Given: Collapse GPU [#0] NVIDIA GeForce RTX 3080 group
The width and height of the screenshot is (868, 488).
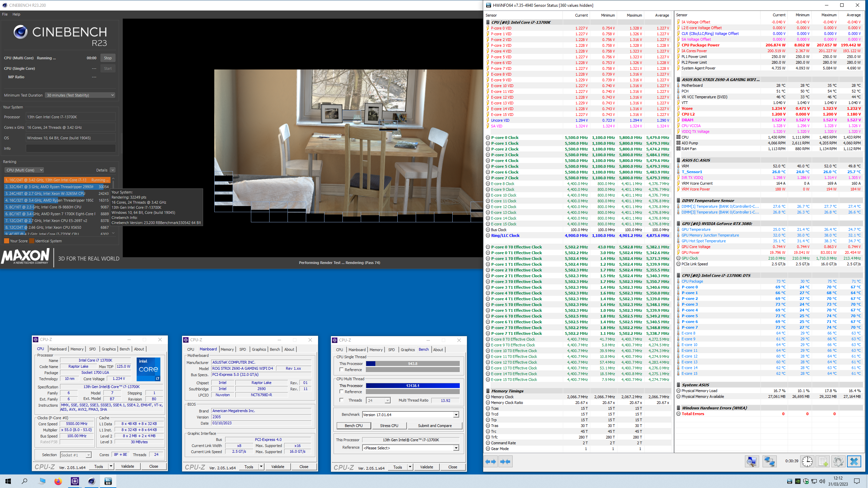Looking at the screenshot, I should click(678, 224).
